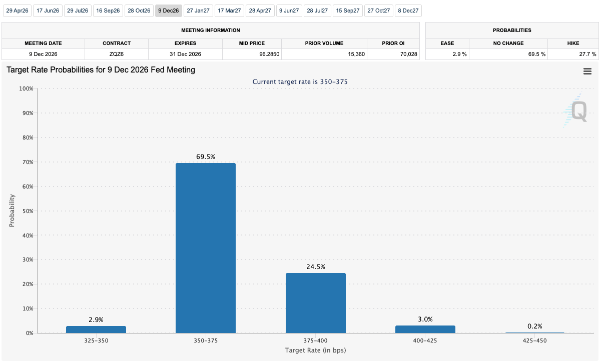Click the 69.5% bar for 350-375
Screen dimensions: 603x364
tap(206, 248)
